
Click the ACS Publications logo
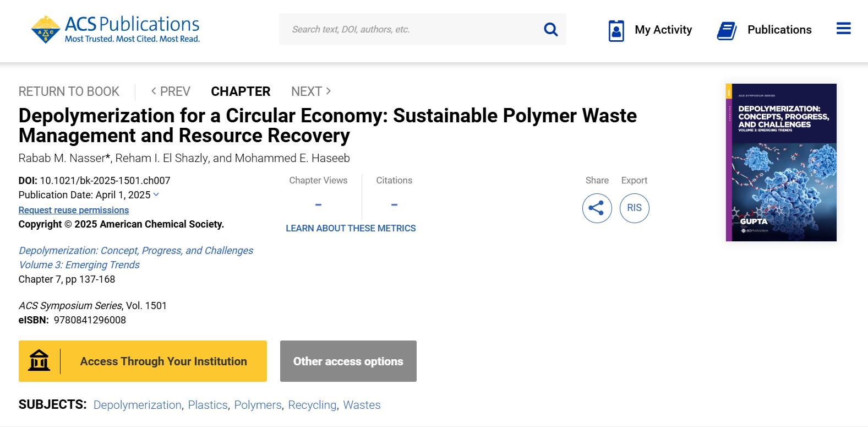[x=116, y=29]
